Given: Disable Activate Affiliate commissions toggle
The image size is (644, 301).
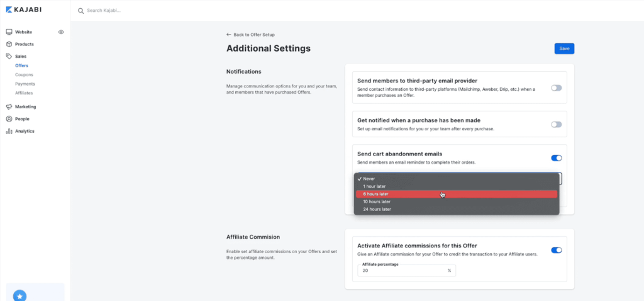Looking at the screenshot, I should [556, 250].
